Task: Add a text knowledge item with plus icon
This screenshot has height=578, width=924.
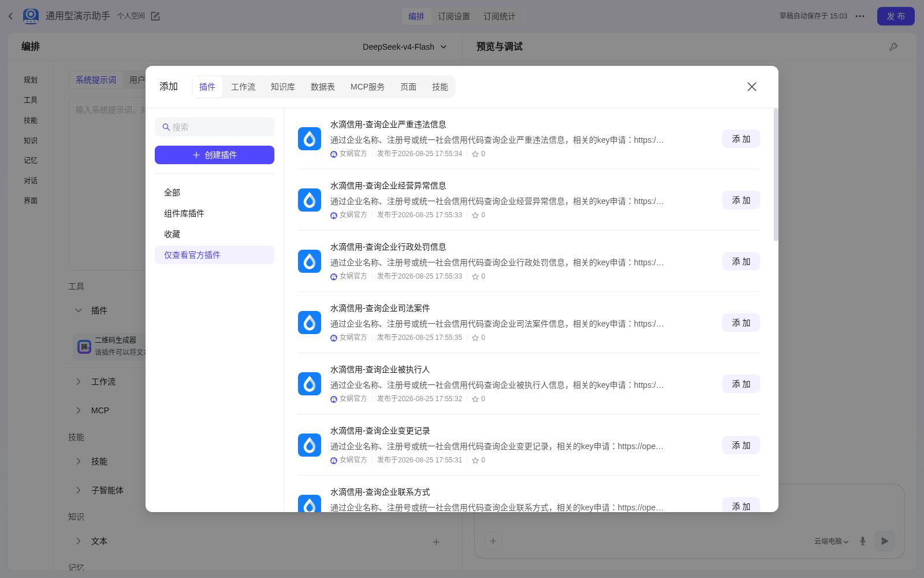Action: click(x=436, y=542)
